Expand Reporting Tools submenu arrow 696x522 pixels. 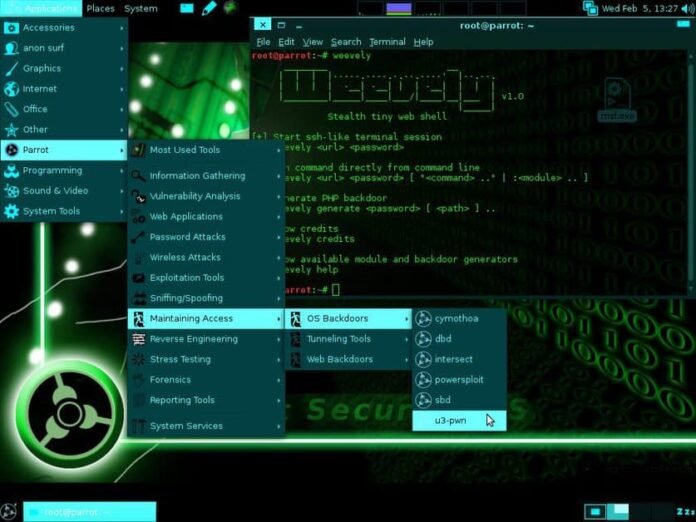coord(279,401)
